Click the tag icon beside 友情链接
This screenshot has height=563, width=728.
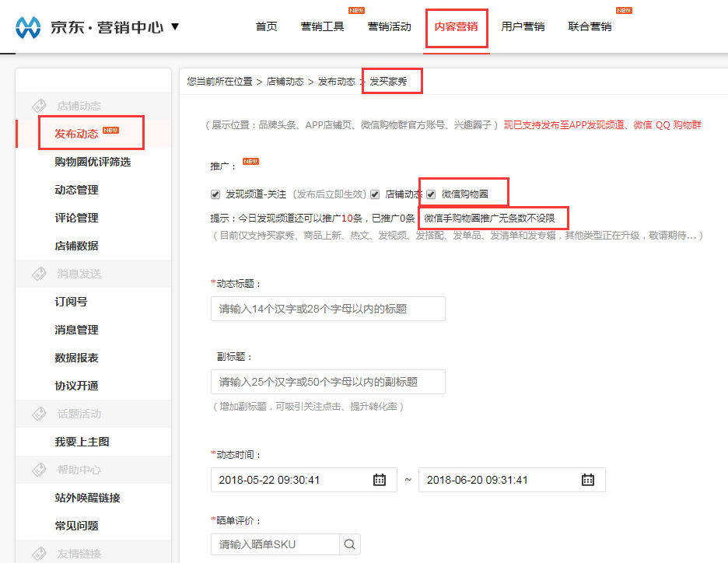[39, 554]
